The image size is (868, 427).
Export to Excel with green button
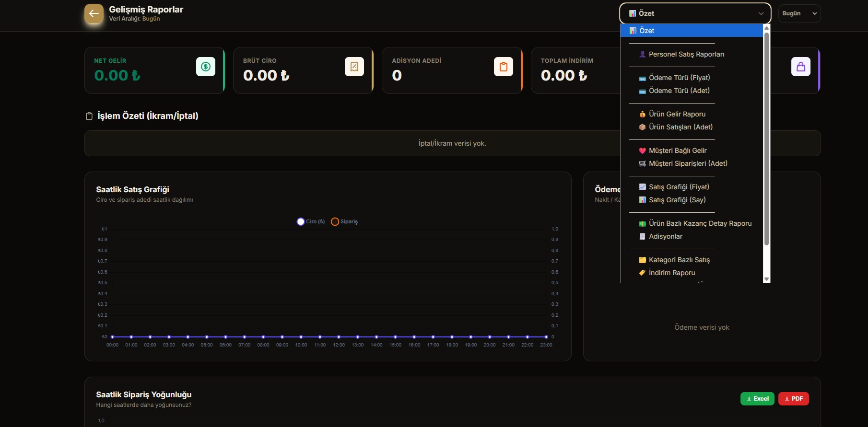(x=757, y=399)
